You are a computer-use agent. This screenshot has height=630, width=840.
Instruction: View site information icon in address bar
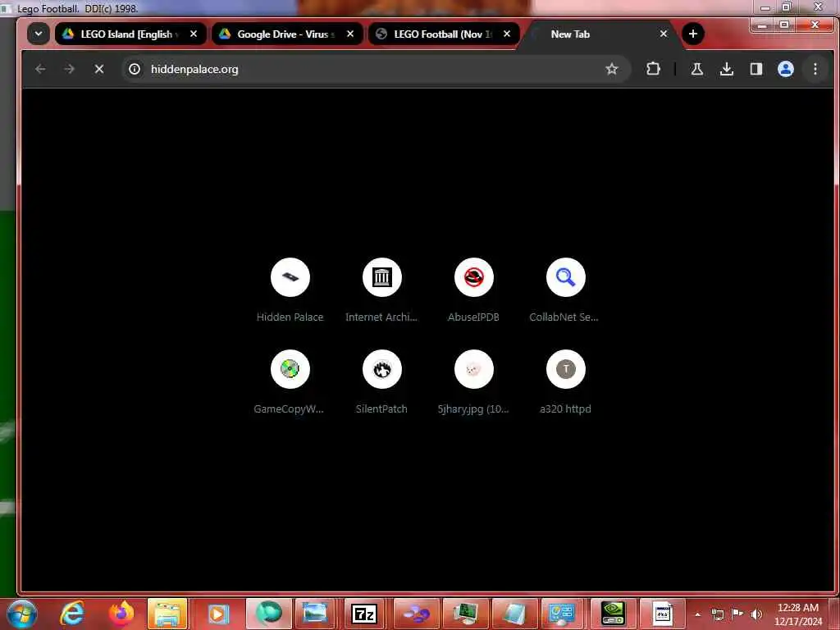click(135, 69)
